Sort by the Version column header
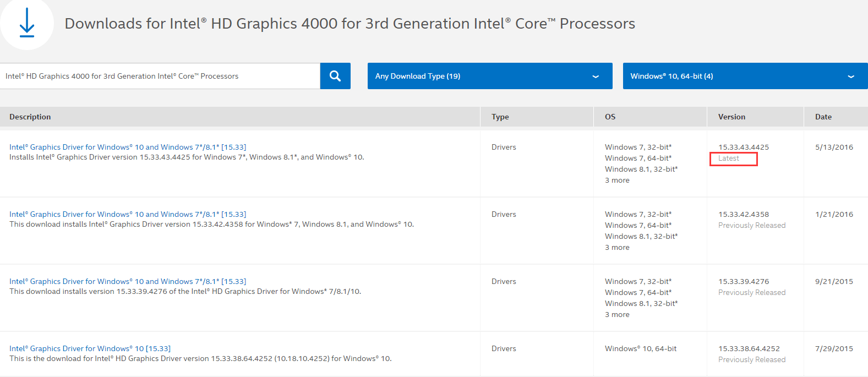The height and width of the screenshot is (377, 868). 731,117
